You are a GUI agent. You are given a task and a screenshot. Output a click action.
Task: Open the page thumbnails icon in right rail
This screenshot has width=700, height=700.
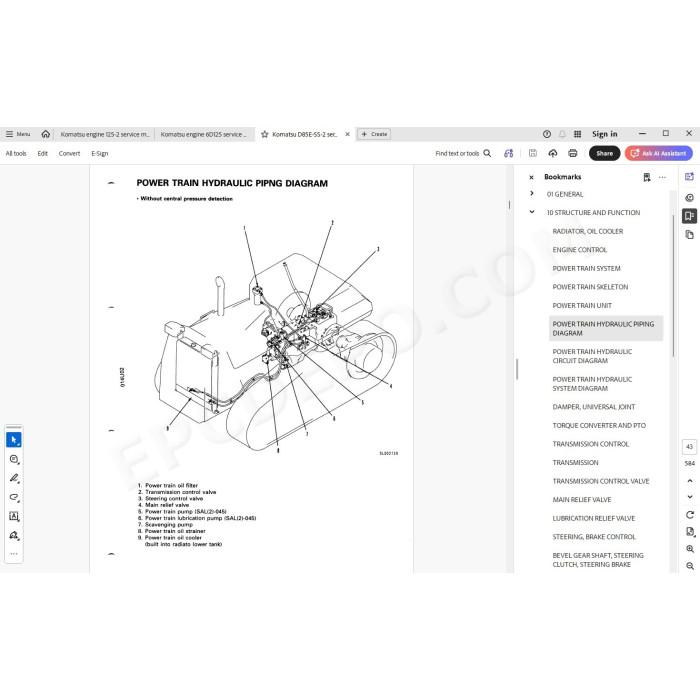[x=689, y=235]
